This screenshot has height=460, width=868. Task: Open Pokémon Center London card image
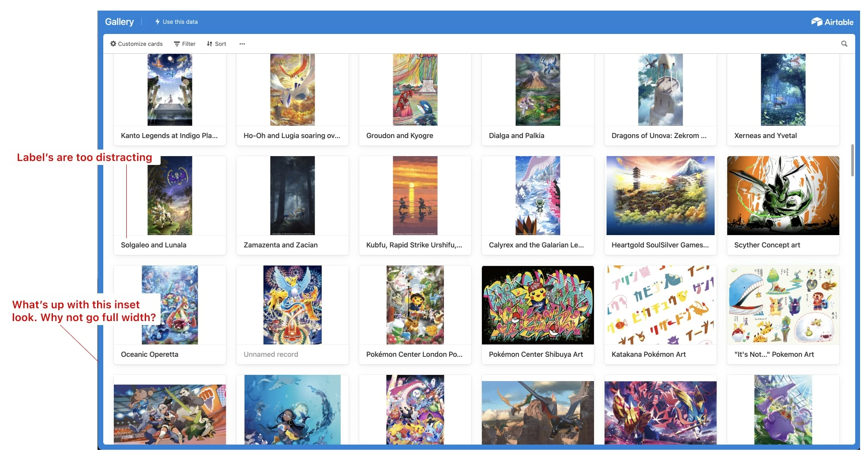pos(415,305)
